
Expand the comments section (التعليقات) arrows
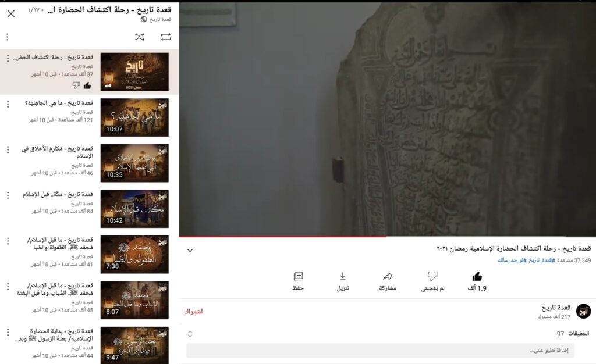190,334
